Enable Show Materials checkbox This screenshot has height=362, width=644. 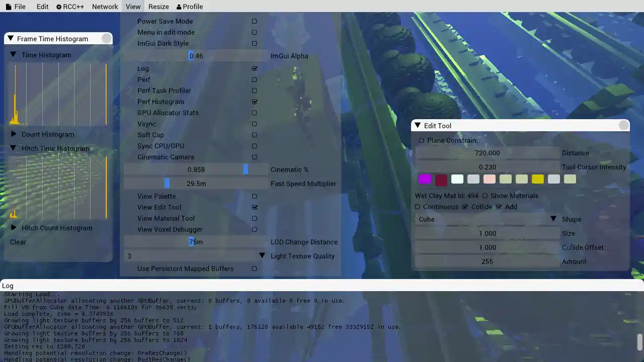point(485,196)
